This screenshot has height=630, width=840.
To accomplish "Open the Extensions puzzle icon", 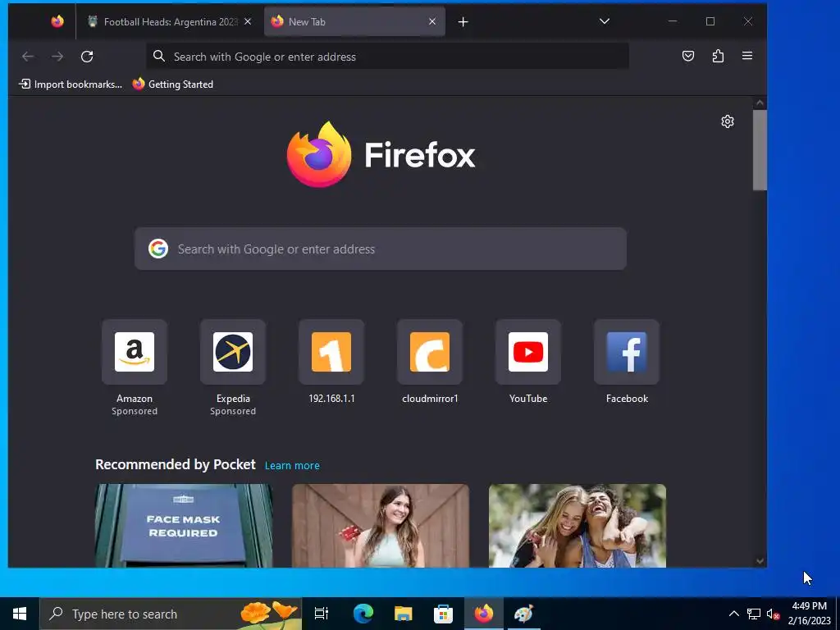I will pyautogui.click(x=718, y=56).
